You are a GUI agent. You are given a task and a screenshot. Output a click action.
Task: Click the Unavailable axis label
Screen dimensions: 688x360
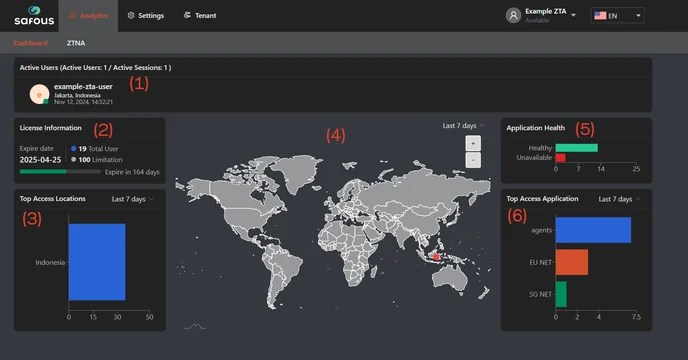tap(534, 157)
